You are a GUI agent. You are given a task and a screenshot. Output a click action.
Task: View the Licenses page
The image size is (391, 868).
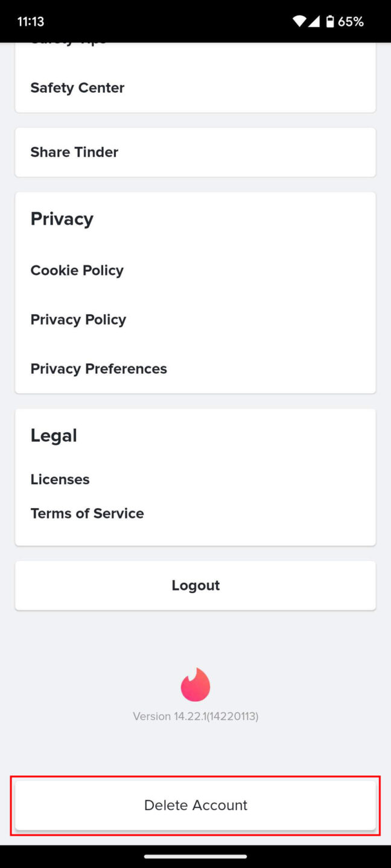click(60, 479)
